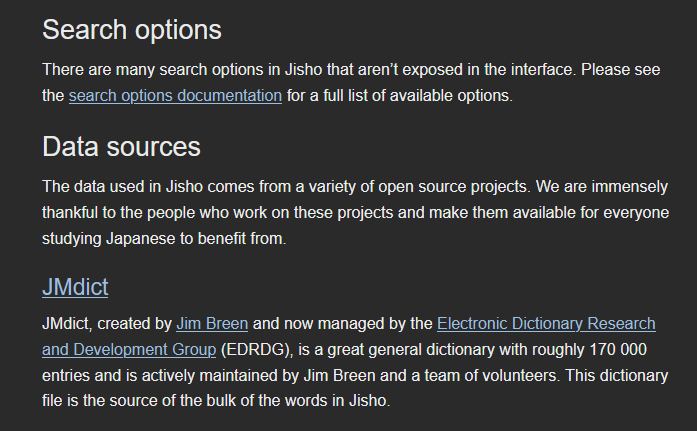Viewport: 697px width, 431px height.
Task: Open the JMdict heading link
Action: (x=75, y=287)
